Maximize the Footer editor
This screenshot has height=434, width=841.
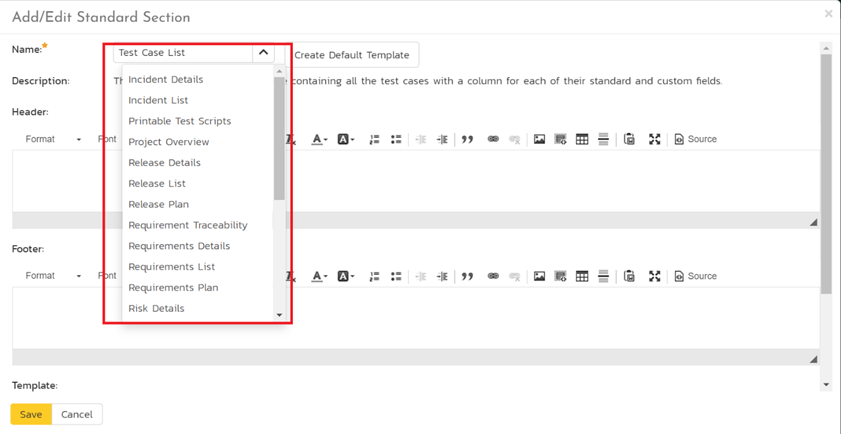click(655, 276)
